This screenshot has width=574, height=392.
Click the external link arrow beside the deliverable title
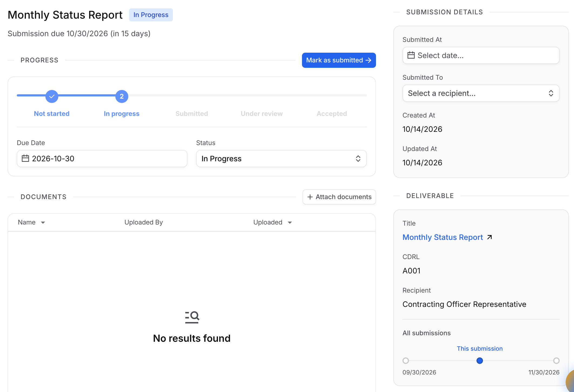tap(489, 237)
